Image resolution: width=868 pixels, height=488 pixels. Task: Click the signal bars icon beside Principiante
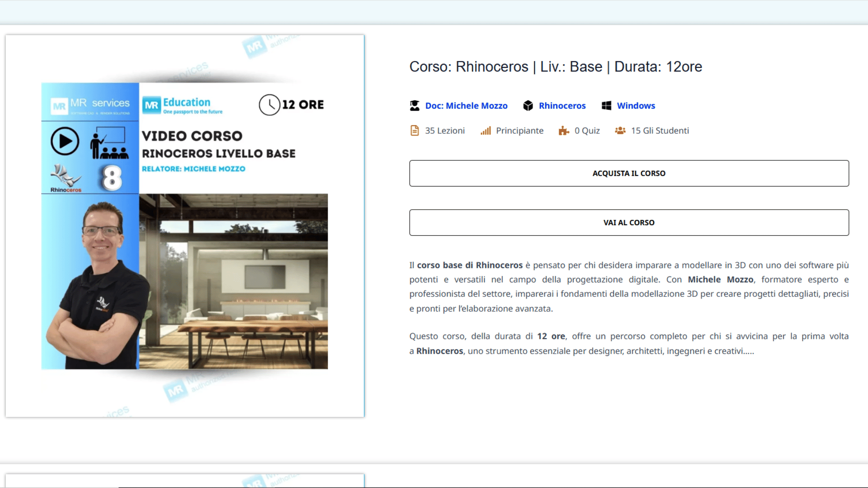(486, 131)
